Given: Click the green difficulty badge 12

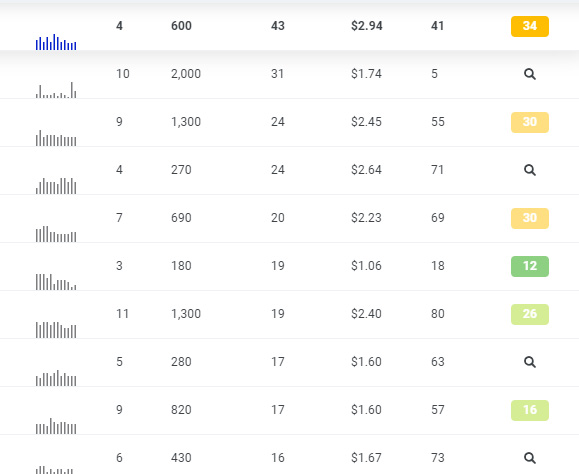Looking at the screenshot, I should [530, 266].
